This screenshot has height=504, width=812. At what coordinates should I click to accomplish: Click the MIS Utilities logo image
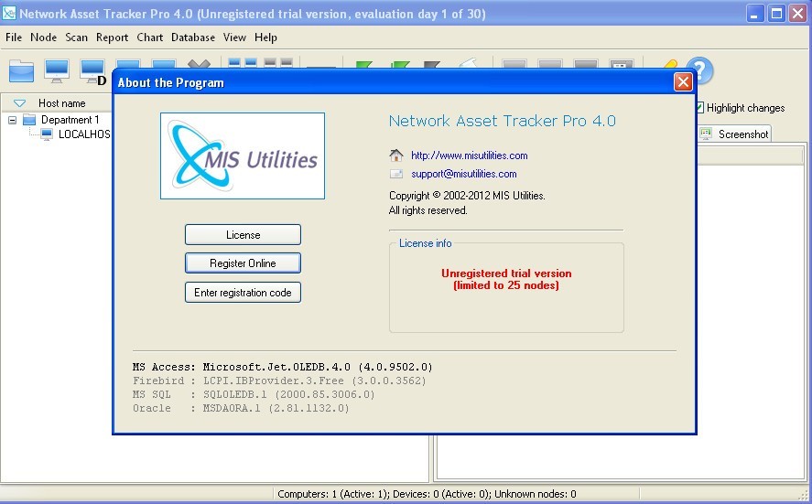[243, 155]
